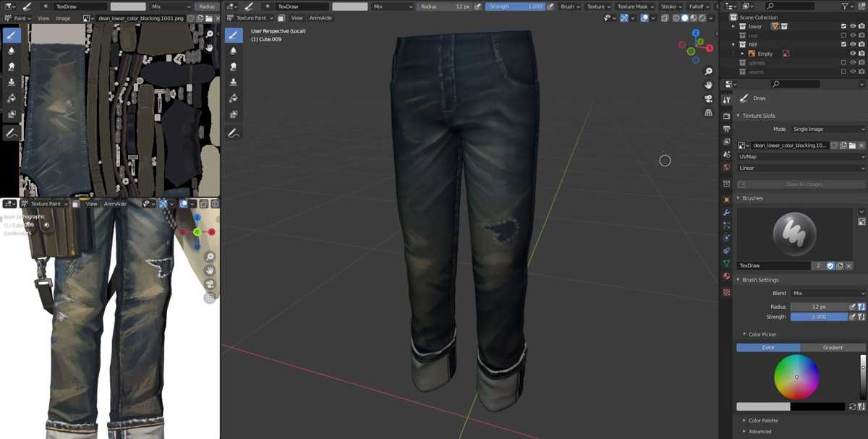Expand the Color Palette section
Image resolution: width=868 pixels, height=439 pixels.
(x=763, y=420)
